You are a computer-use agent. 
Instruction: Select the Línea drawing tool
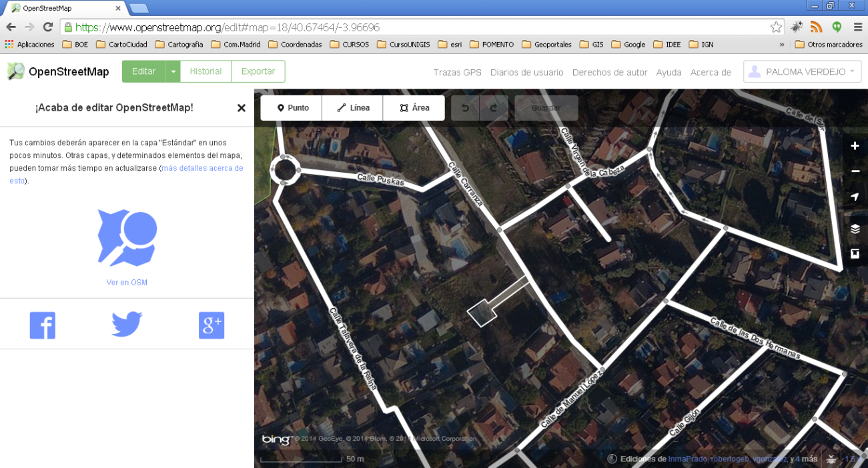click(352, 107)
